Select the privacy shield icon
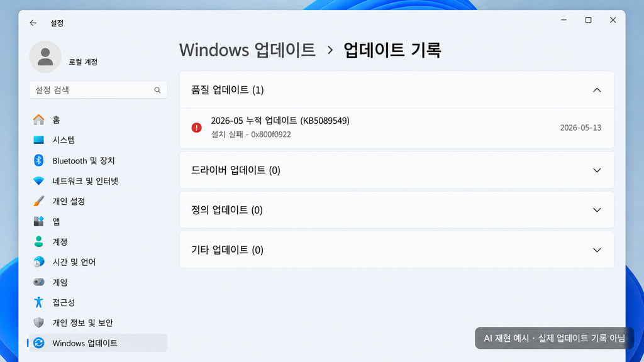The height and width of the screenshot is (362, 644). click(38, 322)
